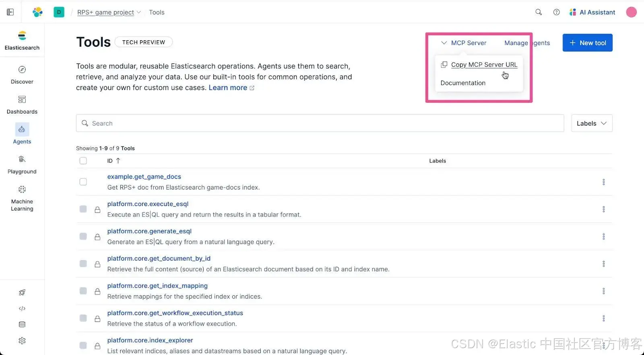Click the New tool button

pos(587,43)
